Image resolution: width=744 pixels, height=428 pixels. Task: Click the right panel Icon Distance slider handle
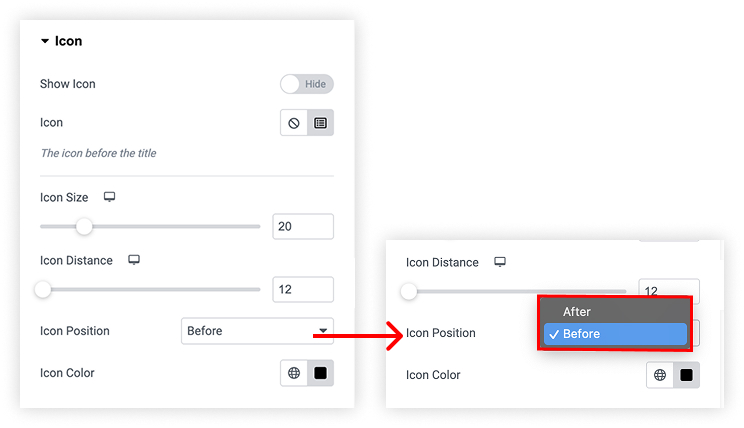(x=409, y=291)
